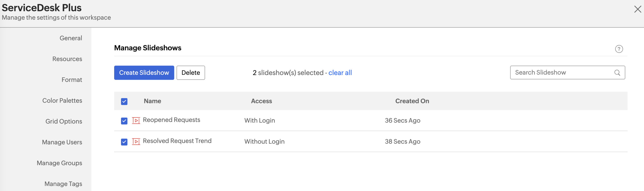Click the search magnifier icon
The width and height of the screenshot is (644, 191).
point(617,72)
